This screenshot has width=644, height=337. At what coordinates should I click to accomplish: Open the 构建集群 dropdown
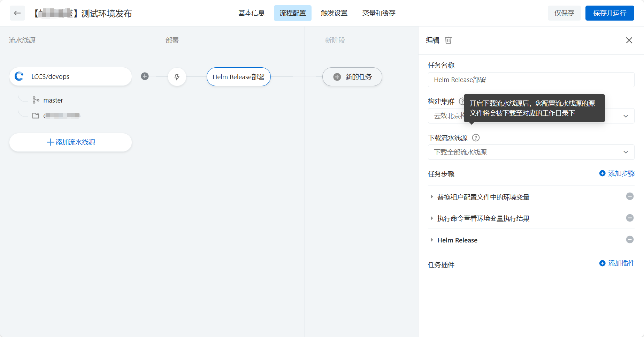(x=531, y=116)
